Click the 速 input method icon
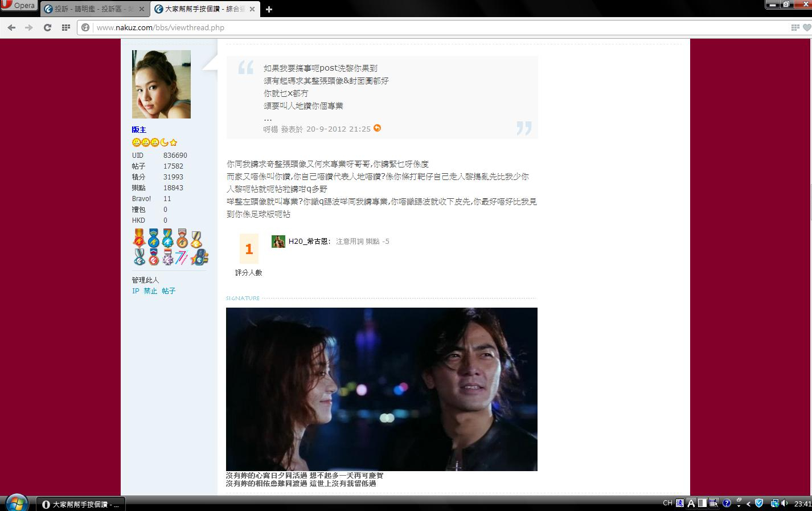Image resolution: width=812 pixels, height=511 pixels. [679, 503]
